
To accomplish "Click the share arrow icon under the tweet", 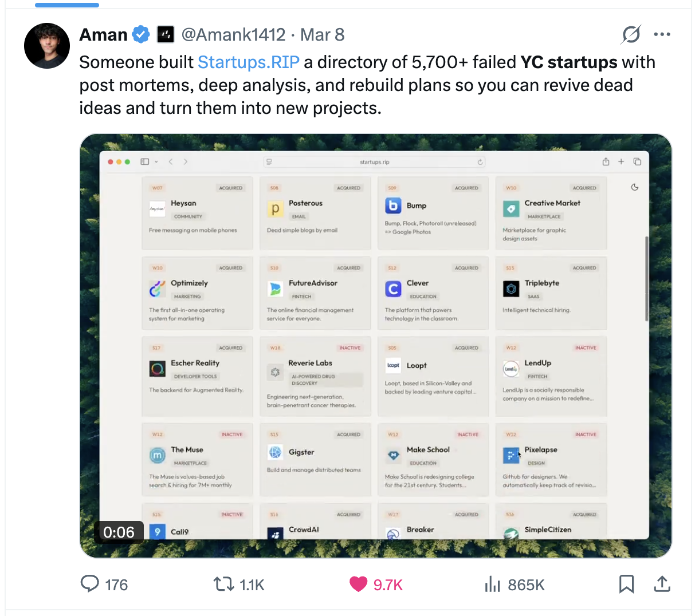I will pos(662,584).
